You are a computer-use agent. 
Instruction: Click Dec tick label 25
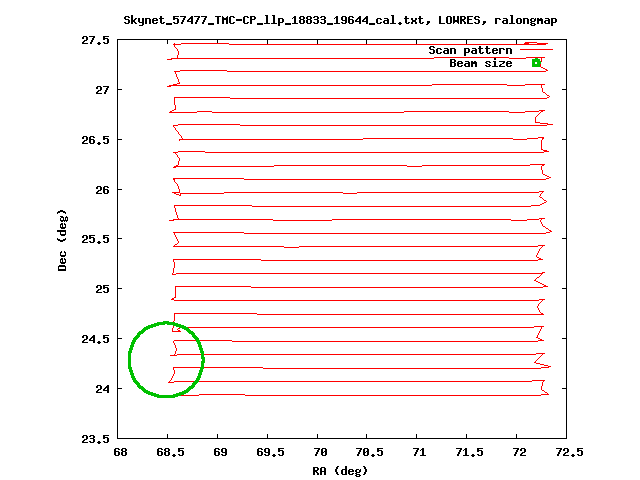(x=102, y=289)
